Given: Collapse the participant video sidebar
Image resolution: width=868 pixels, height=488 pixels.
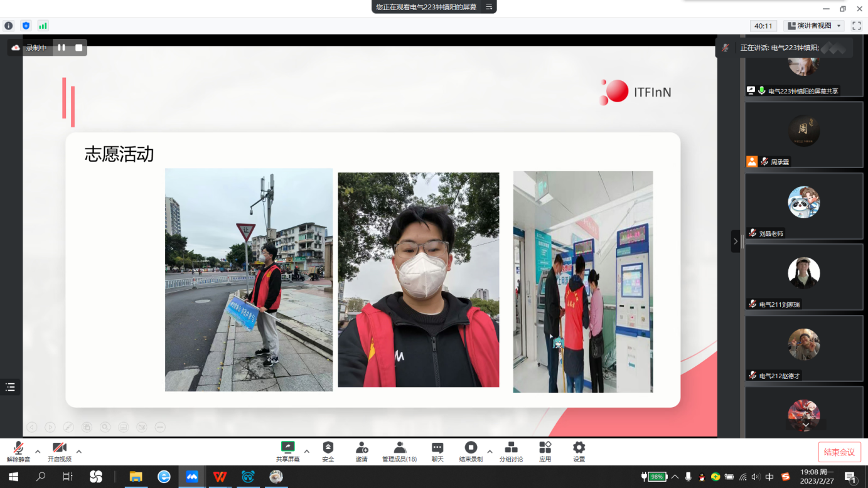Looking at the screenshot, I should tap(736, 241).
